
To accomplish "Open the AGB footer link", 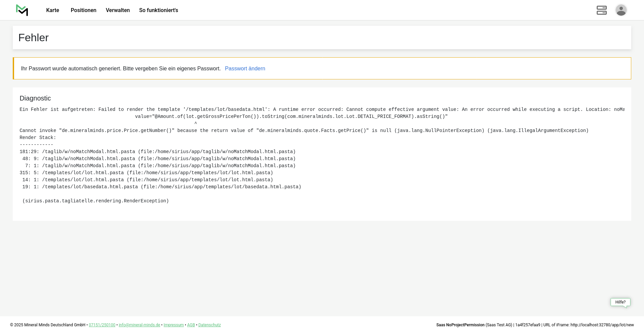I will tap(191, 325).
